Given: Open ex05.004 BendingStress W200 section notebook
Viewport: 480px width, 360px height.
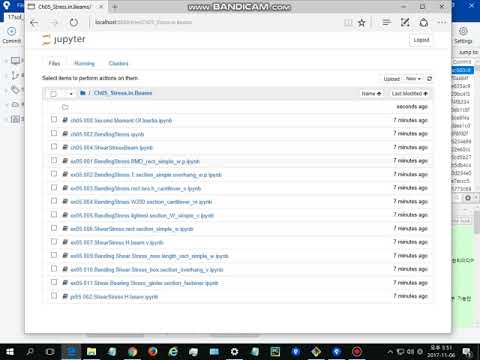Looking at the screenshot, I should pyautogui.click(x=141, y=202).
